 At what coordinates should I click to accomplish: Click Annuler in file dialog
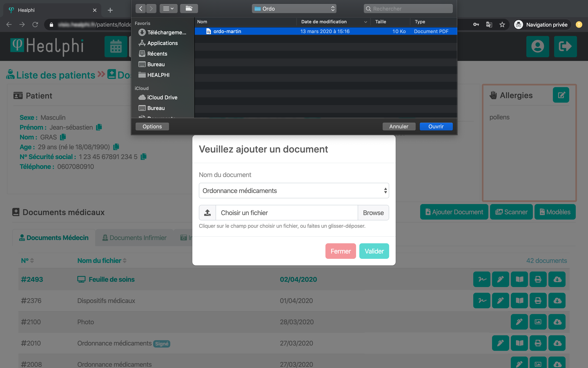tap(399, 126)
